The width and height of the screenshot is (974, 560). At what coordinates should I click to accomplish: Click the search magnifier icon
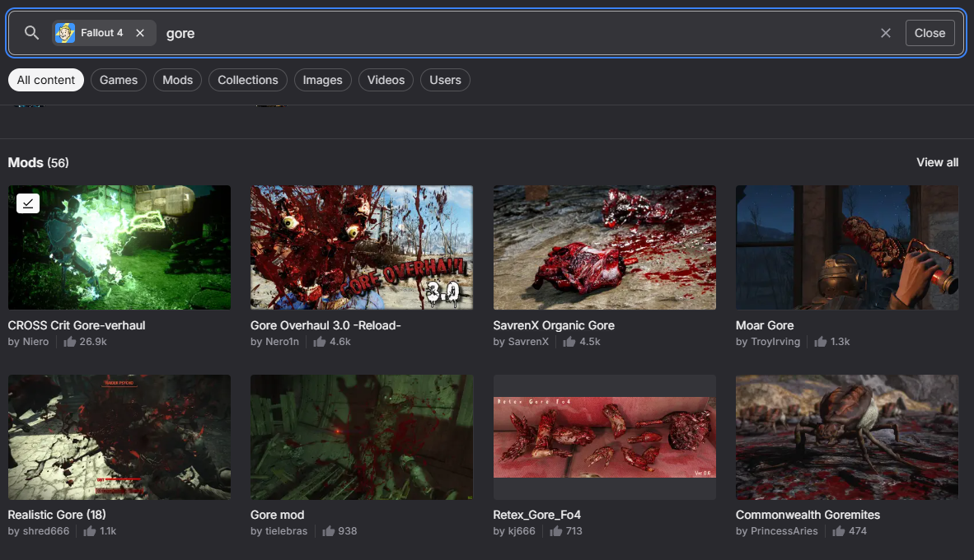[31, 33]
